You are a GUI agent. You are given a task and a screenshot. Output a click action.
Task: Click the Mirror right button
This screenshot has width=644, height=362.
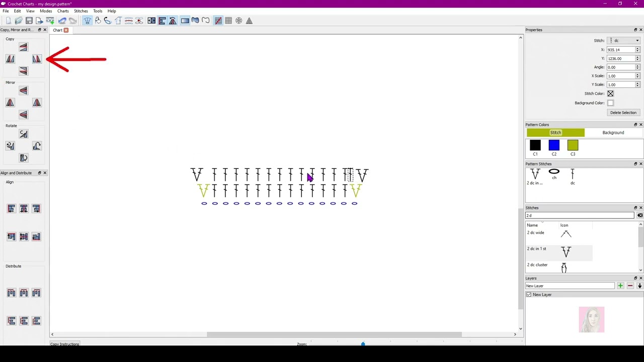pyautogui.click(x=37, y=103)
